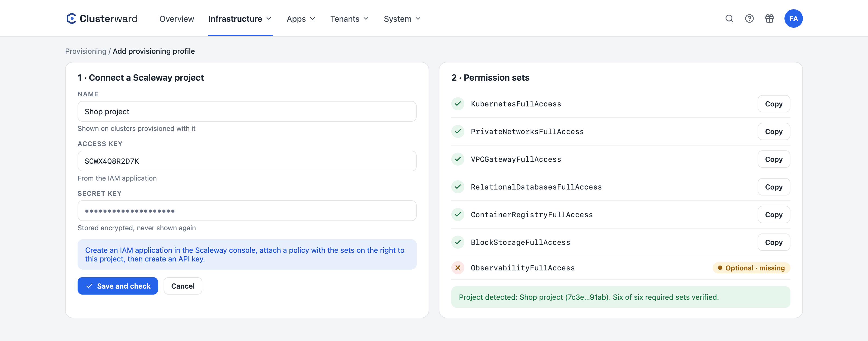Open the search icon in header

[x=729, y=18]
